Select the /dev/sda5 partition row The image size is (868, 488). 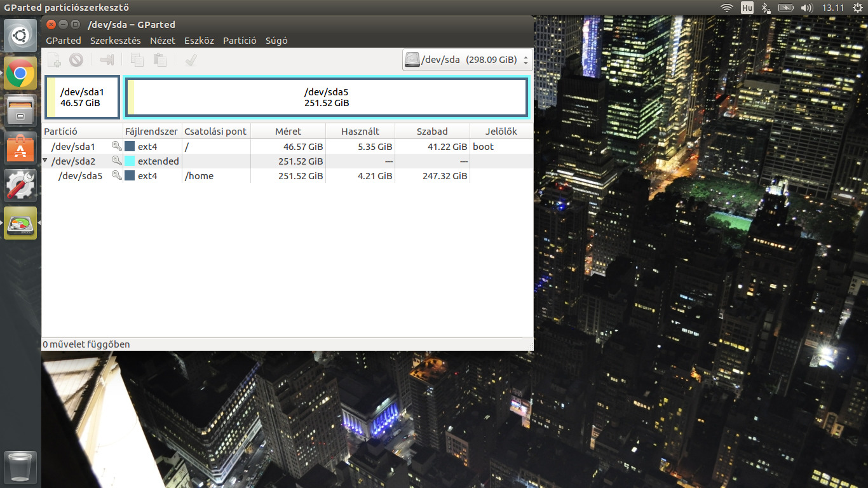[287, 175]
